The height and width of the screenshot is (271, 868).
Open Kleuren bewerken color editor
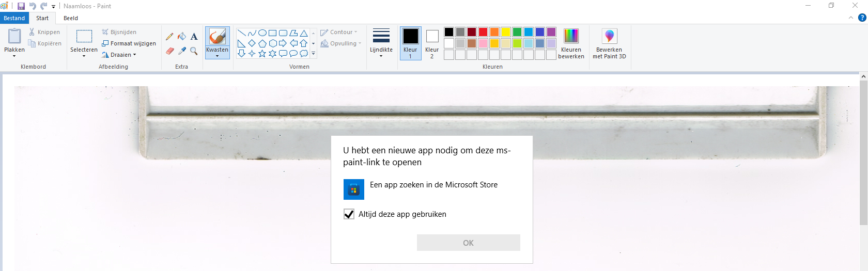571,43
